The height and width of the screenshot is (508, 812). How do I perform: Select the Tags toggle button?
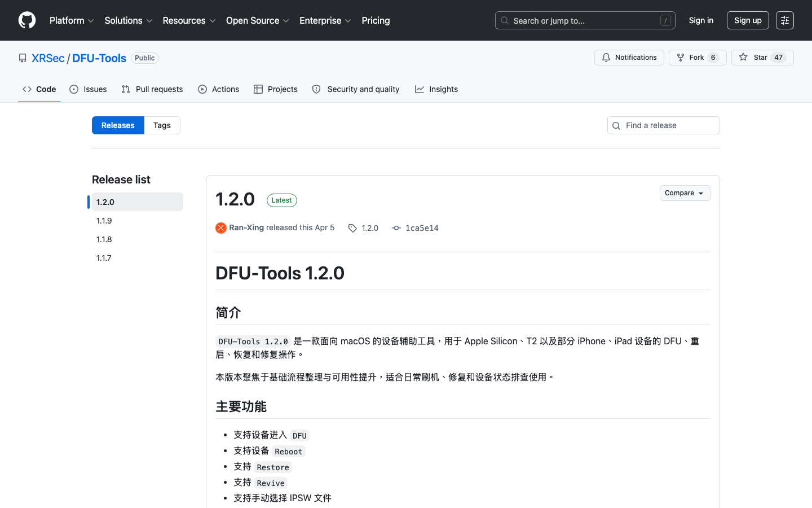pos(162,125)
